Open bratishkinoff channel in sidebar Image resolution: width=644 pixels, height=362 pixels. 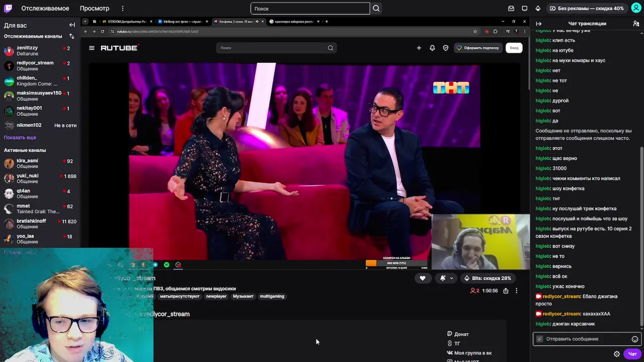pyautogui.click(x=39, y=224)
